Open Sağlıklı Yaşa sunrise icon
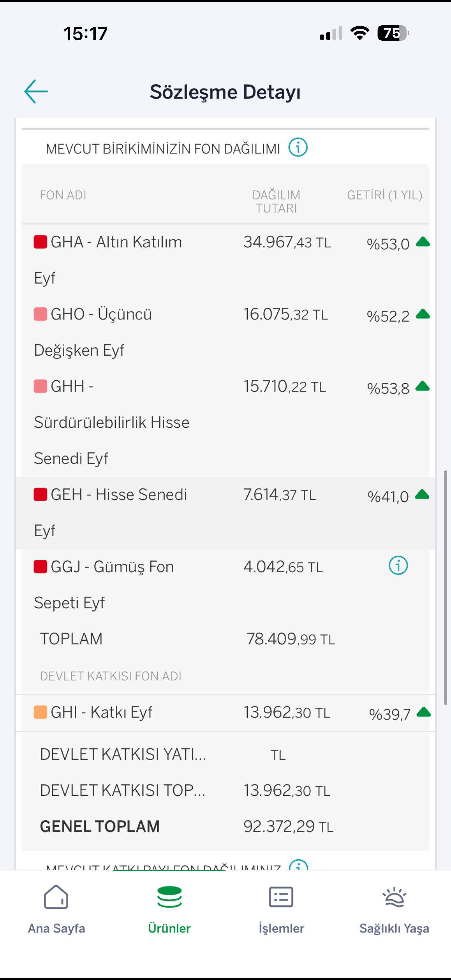 (394, 897)
